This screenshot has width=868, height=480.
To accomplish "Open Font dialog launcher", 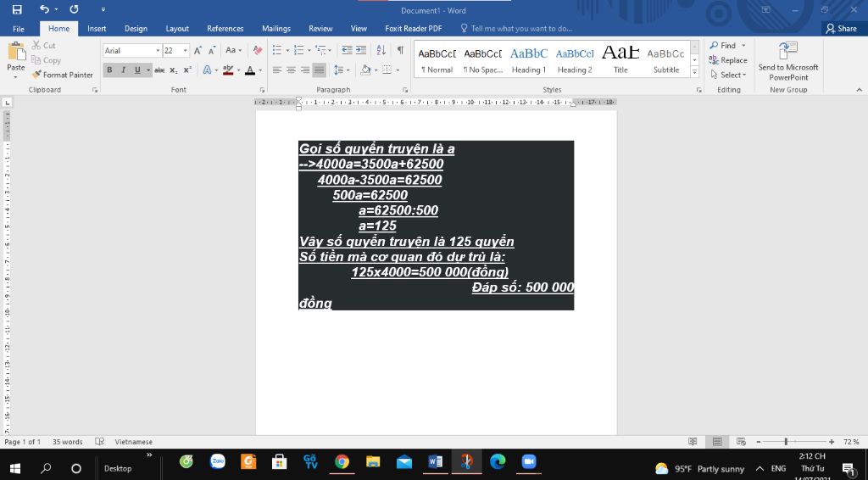I will (x=262, y=90).
